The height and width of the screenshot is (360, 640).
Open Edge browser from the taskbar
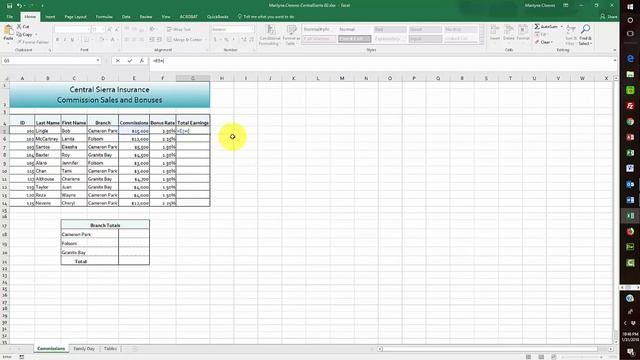pyautogui.click(x=630, y=59)
